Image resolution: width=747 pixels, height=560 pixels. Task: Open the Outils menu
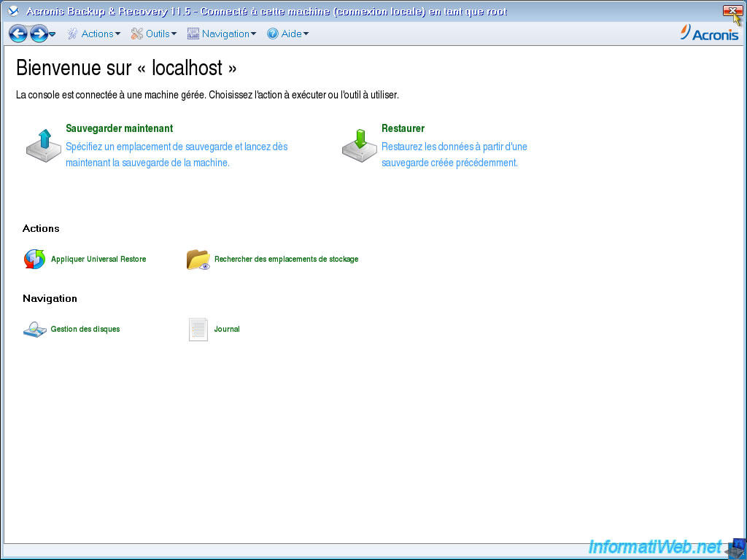[154, 34]
